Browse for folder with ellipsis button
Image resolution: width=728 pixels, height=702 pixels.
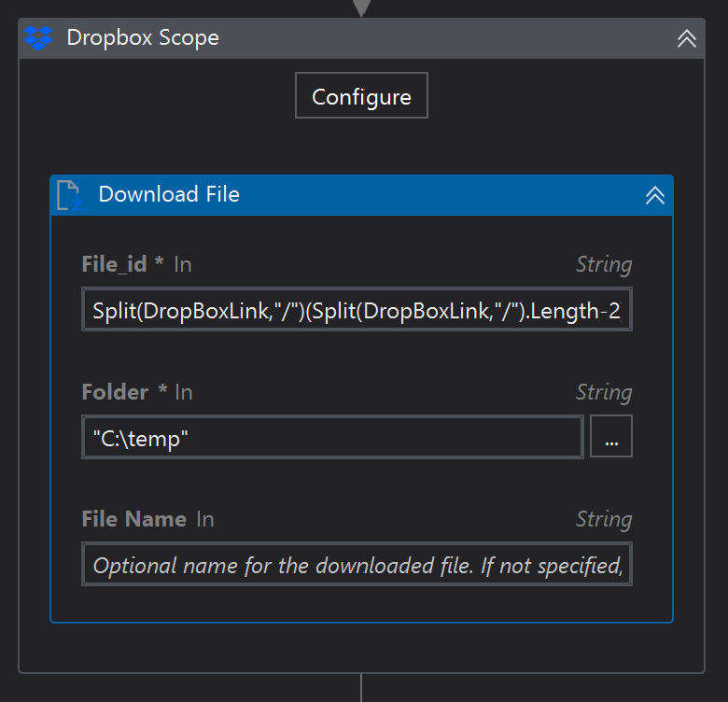pos(611,437)
